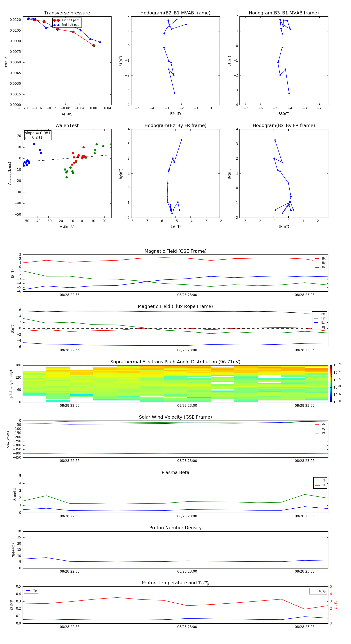Image resolution: width=351 pixels, height=644 pixels.
Task: Click the "Pt(nPa)" y-axis label
Action: point(6,61)
